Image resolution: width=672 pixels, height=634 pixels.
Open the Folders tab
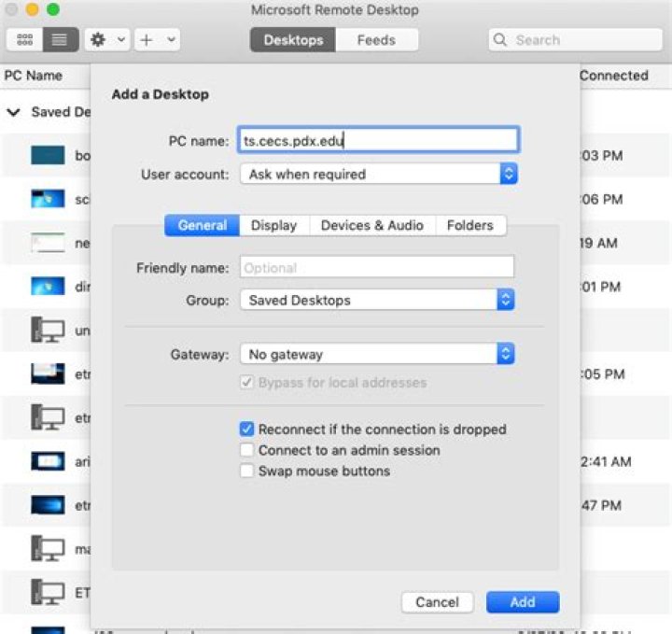point(470,225)
